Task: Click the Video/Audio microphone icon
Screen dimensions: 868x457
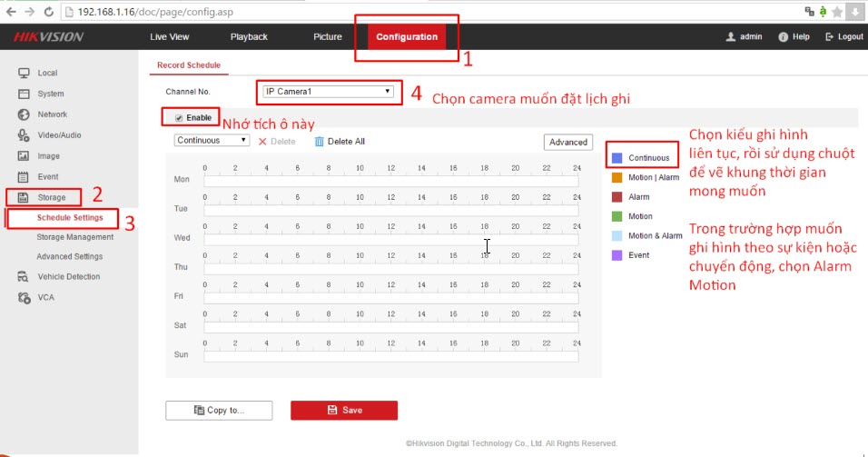Action: point(25,135)
